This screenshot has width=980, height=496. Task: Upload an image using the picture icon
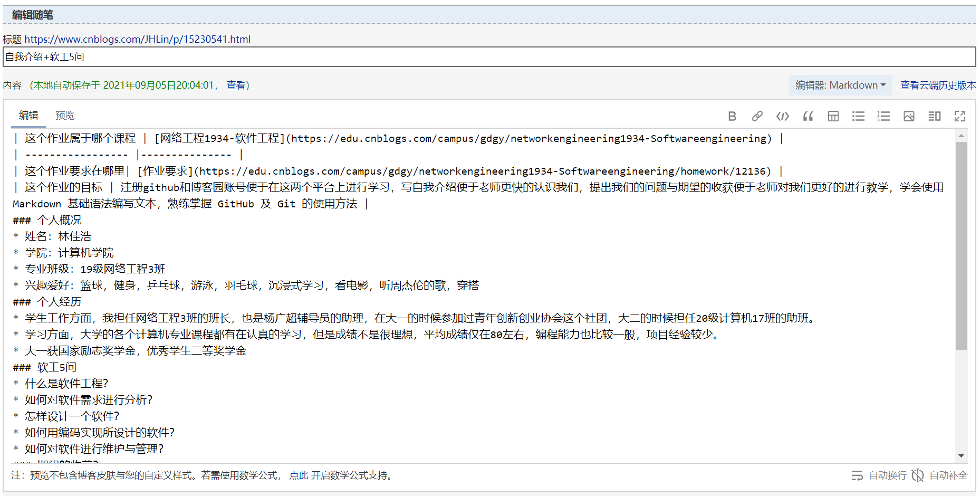tap(909, 116)
